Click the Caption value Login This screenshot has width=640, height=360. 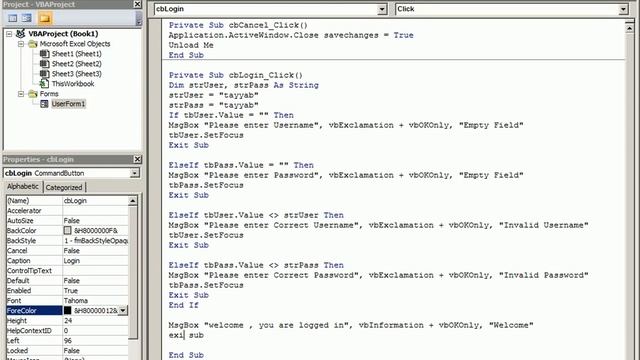pos(72,261)
